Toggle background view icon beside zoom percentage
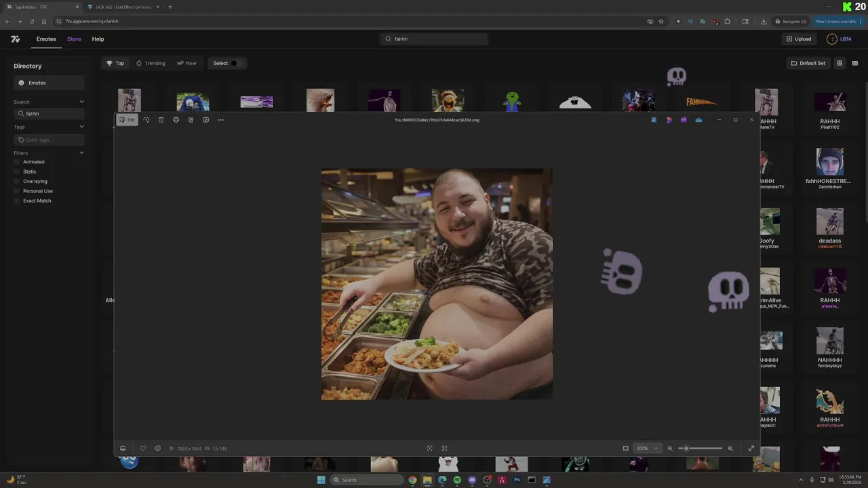Image resolution: width=868 pixels, height=488 pixels. coord(625,448)
